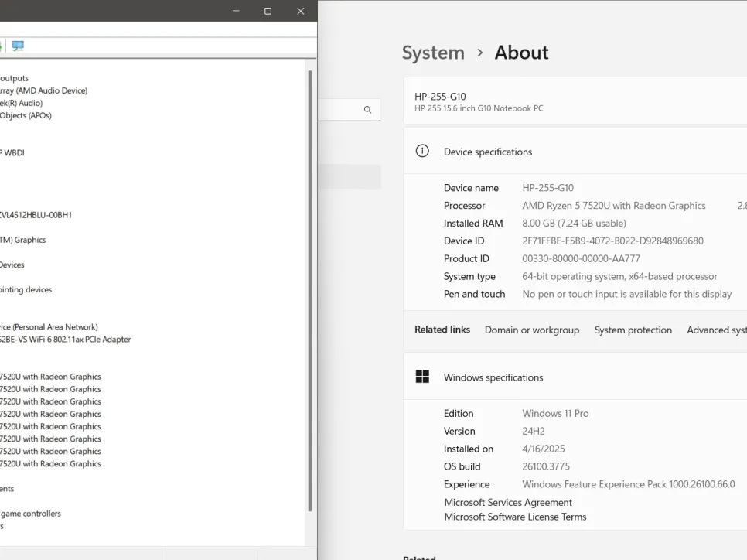The width and height of the screenshot is (747, 560).
Task: Focus the Settings search field
Action: (350, 110)
